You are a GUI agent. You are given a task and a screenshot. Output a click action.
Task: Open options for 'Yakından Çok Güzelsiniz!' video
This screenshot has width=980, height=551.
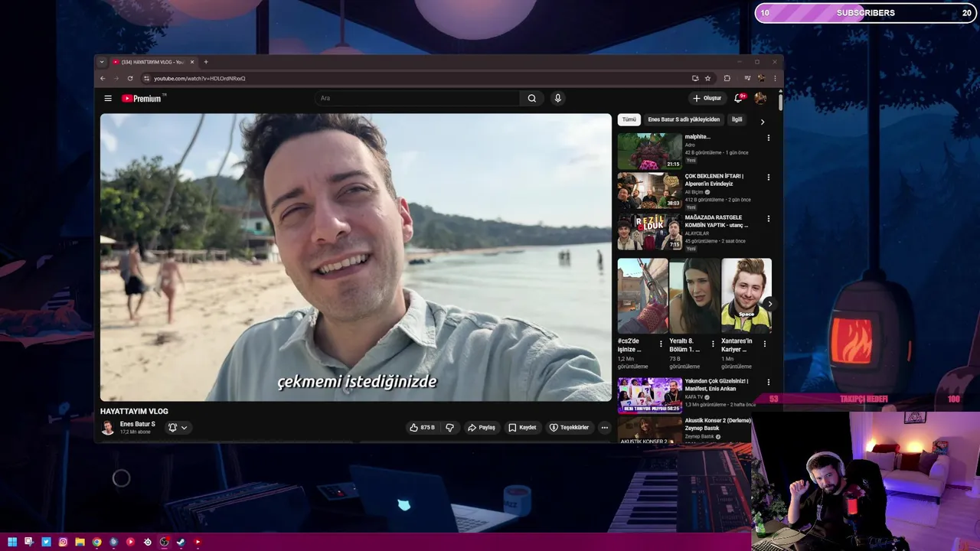tap(768, 382)
